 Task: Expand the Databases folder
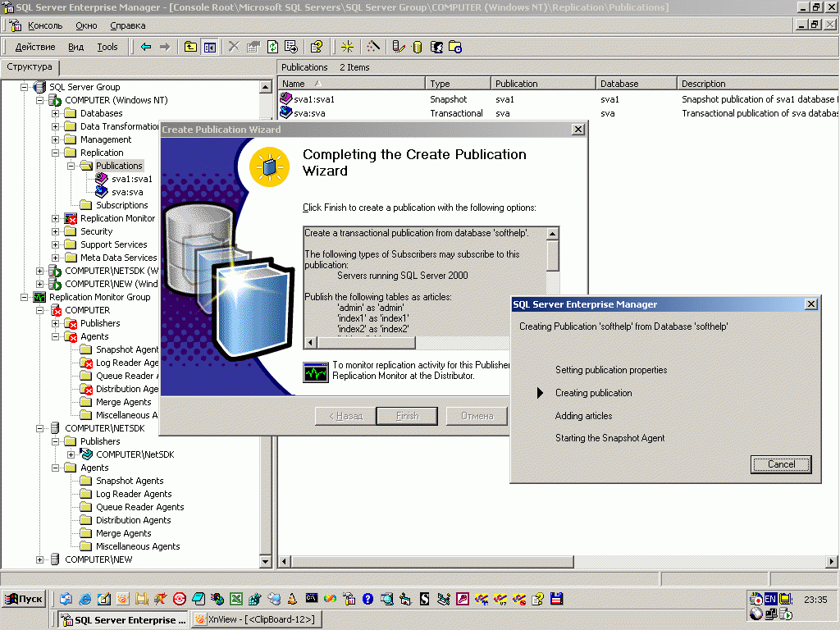tap(55, 113)
